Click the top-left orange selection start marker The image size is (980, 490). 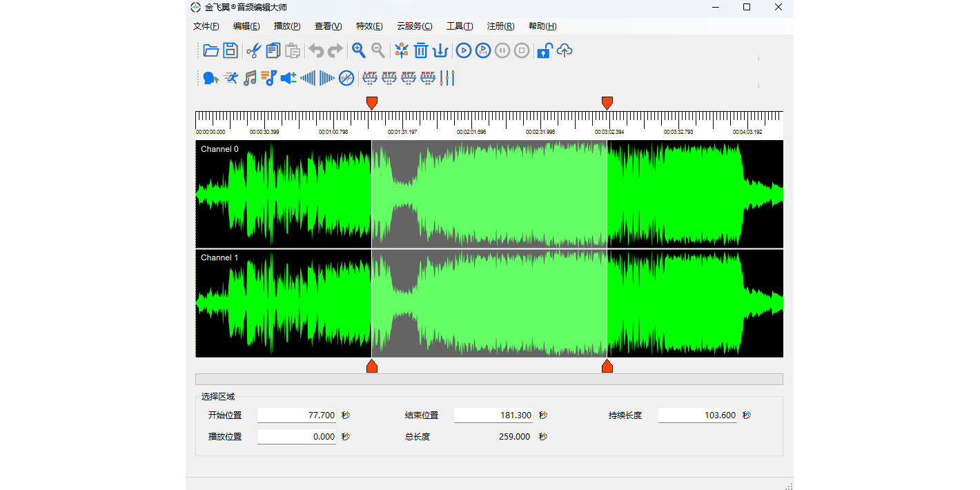pos(372,103)
